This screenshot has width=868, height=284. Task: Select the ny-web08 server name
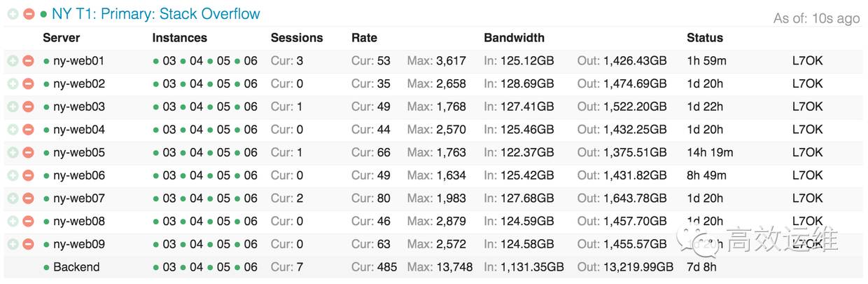[79, 221]
